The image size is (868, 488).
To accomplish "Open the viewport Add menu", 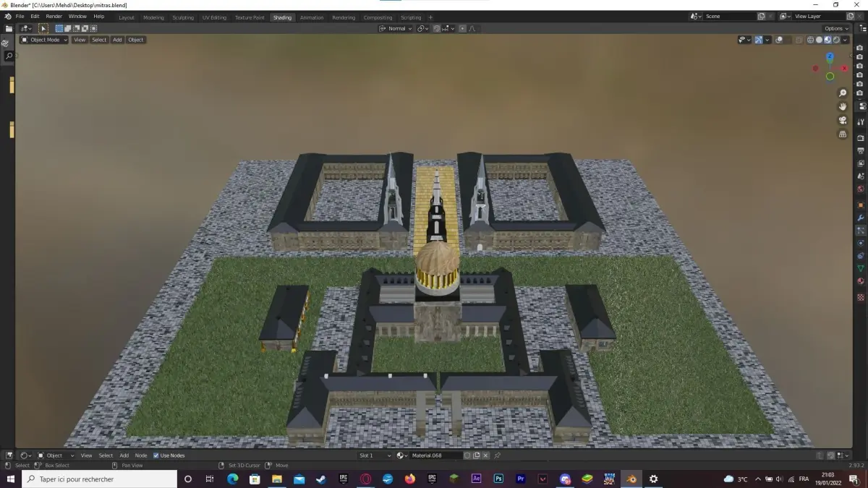I will [117, 40].
